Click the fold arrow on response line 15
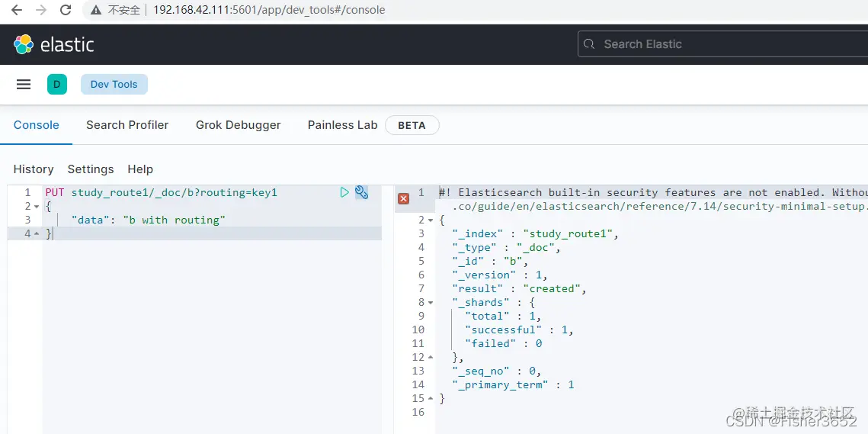 point(431,398)
